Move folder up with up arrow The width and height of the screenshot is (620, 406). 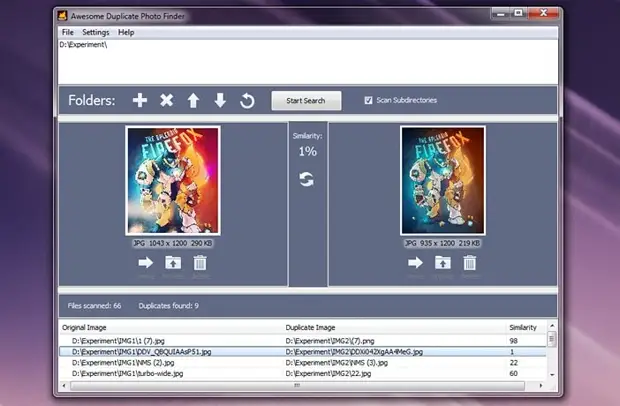[194, 101]
